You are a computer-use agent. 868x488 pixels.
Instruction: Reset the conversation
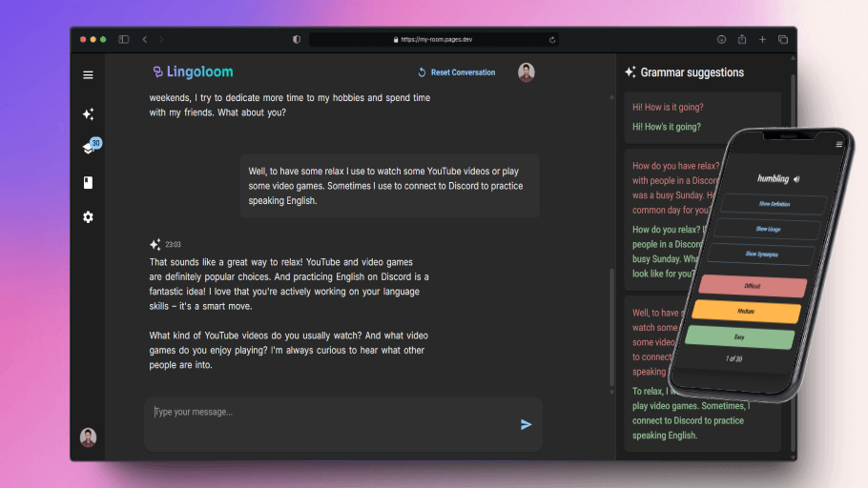click(x=457, y=72)
